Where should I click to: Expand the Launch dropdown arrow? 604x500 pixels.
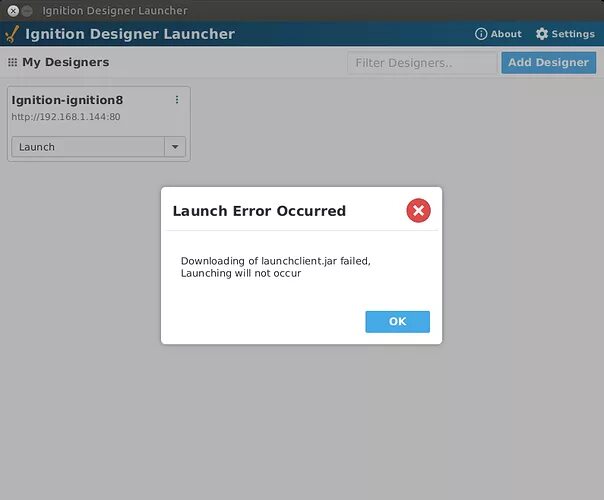coord(175,147)
